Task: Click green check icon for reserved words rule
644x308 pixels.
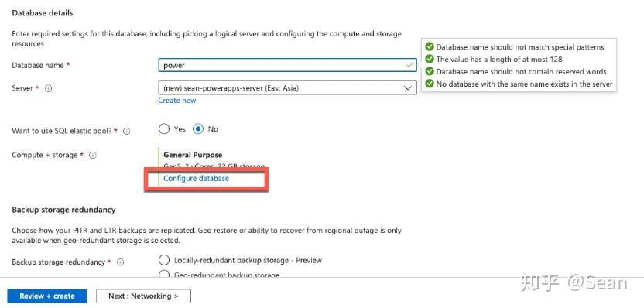Action: click(430, 71)
